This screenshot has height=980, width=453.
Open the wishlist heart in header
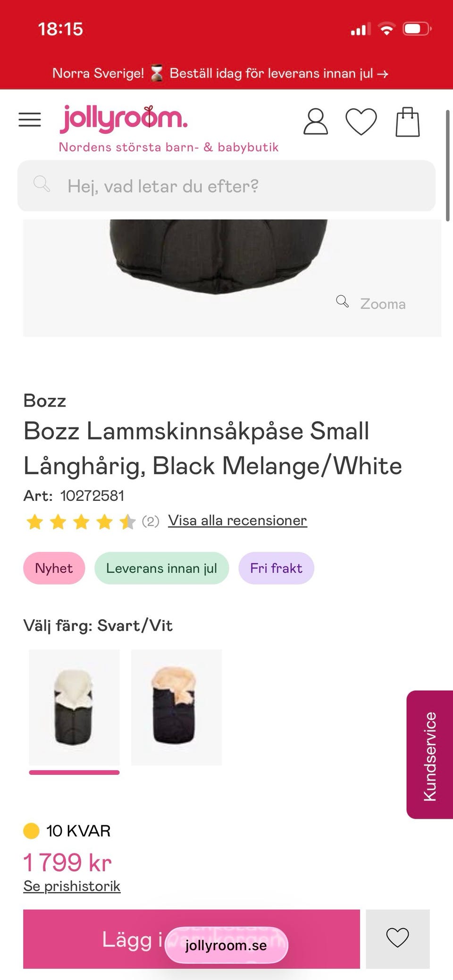click(x=361, y=122)
